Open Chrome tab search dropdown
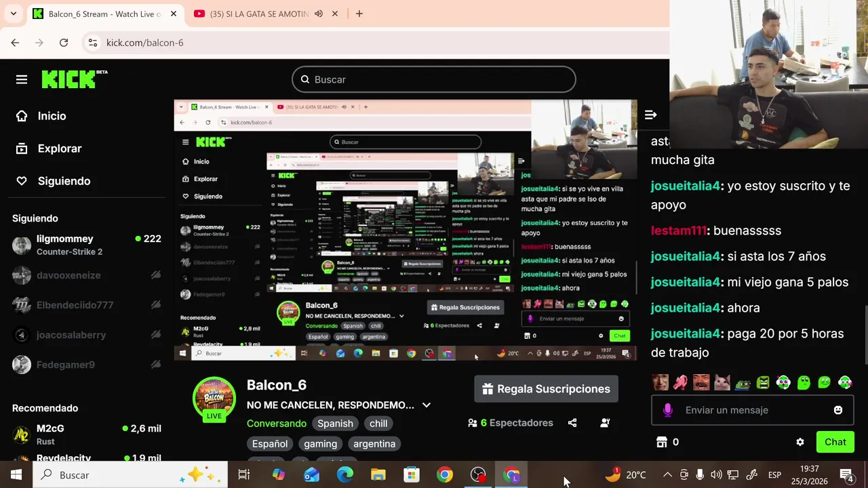This screenshot has height=488, width=868. pyautogui.click(x=13, y=14)
